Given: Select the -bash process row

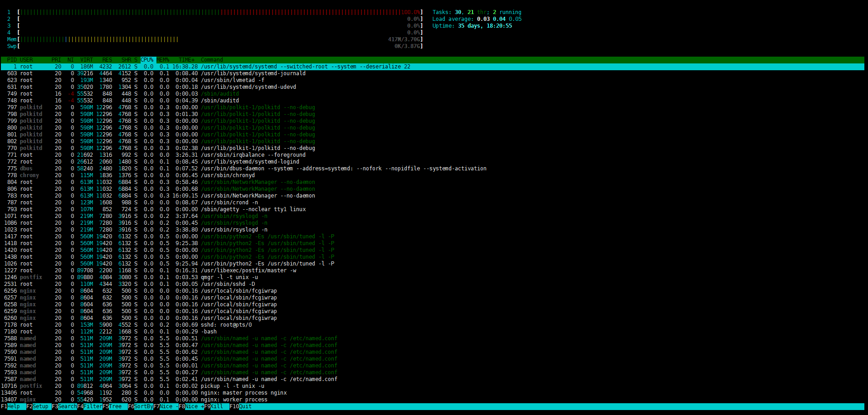Looking at the screenshot, I should [433, 332].
